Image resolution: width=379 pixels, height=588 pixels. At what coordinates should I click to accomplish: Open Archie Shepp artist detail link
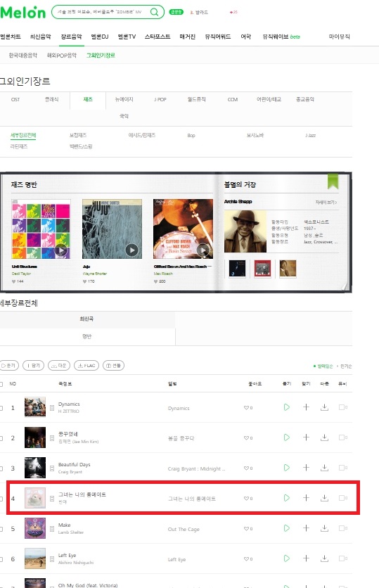click(x=326, y=203)
